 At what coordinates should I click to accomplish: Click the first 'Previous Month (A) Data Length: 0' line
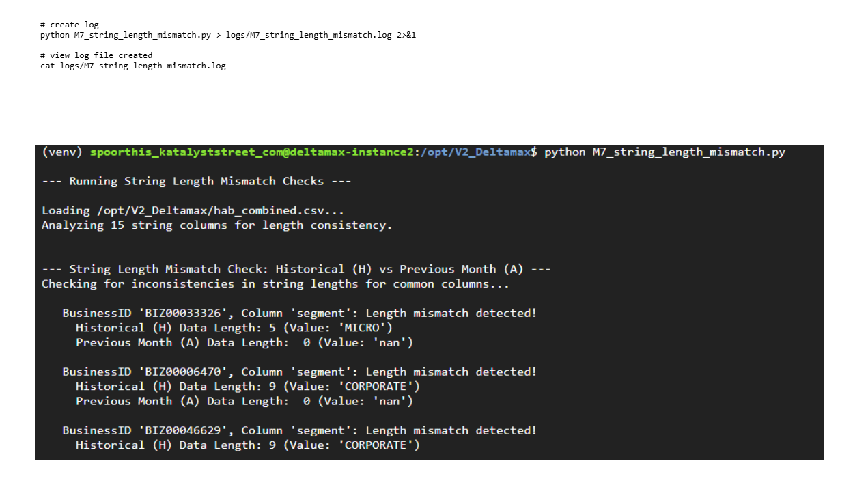pos(244,342)
